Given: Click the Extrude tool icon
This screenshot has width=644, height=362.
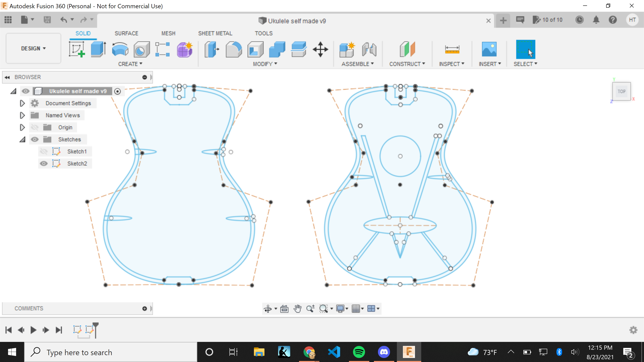Looking at the screenshot, I should [98, 49].
